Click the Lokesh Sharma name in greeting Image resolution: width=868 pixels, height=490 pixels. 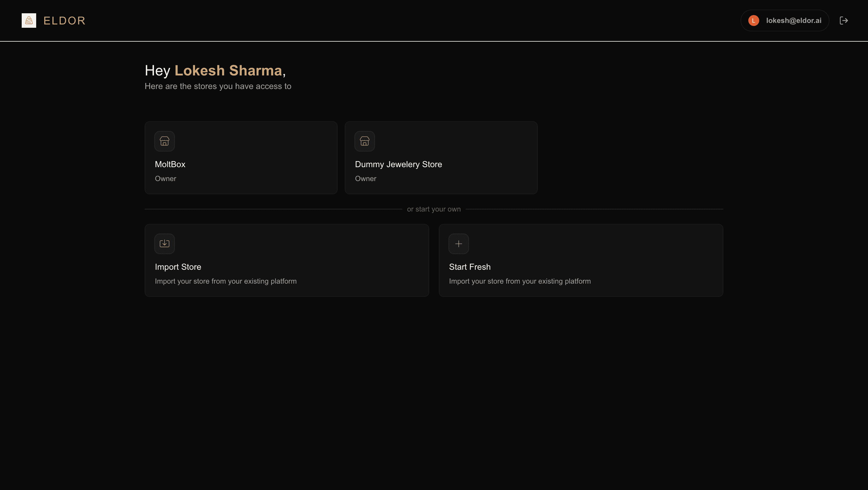[228, 71]
